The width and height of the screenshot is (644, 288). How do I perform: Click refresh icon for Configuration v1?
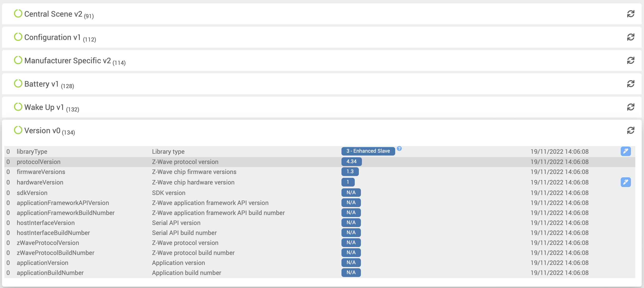pos(630,37)
